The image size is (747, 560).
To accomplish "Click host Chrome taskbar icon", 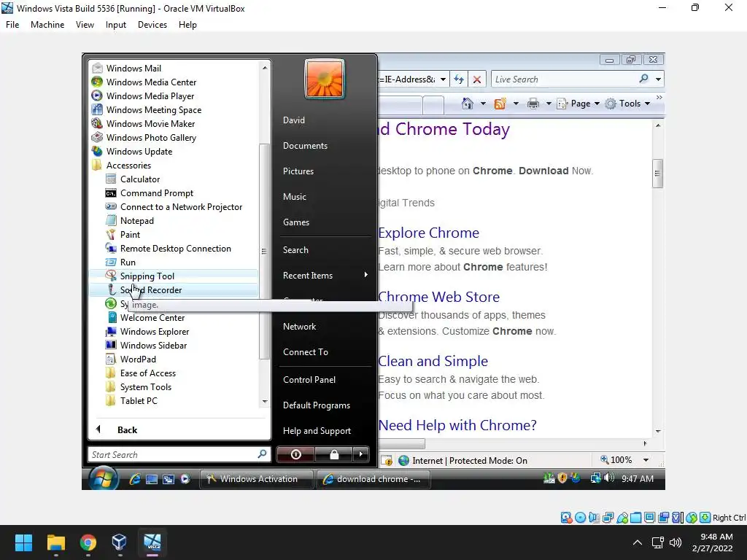I will pyautogui.click(x=88, y=542).
